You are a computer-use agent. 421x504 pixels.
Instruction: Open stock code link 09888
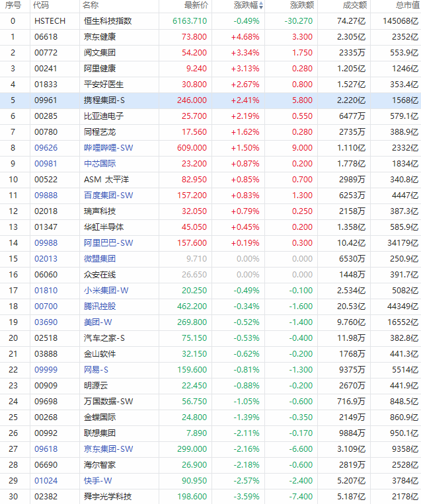(x=46, y=196)
